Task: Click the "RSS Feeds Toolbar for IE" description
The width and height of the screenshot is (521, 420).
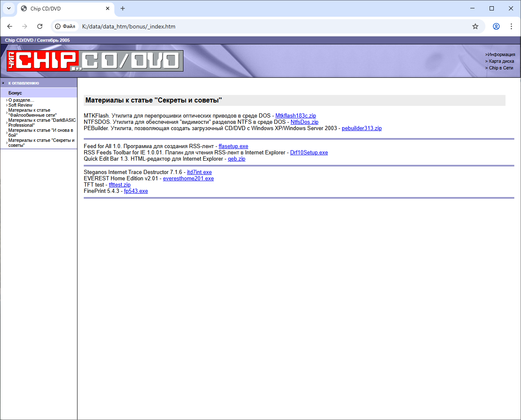Action: point(185,153)
